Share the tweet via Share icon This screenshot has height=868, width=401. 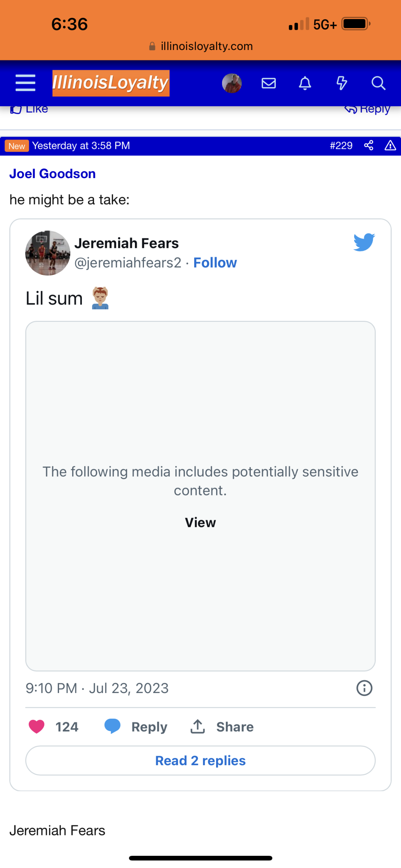coord(198,727)
